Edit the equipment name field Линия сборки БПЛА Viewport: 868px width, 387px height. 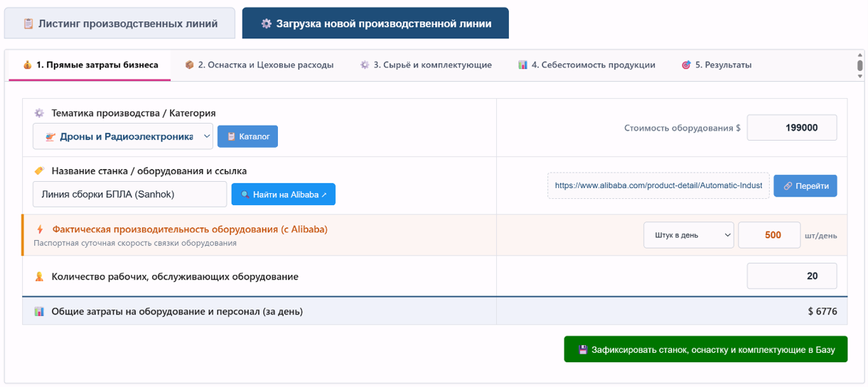(130, 194)
